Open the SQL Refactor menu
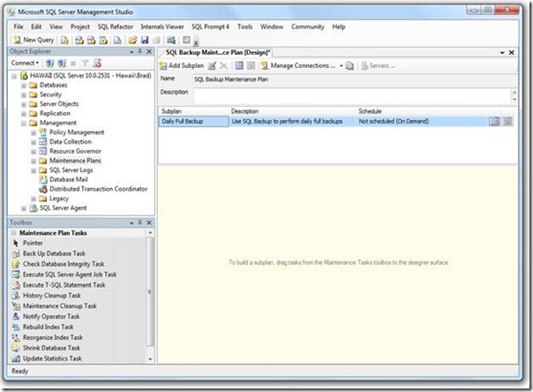The image size is (533, 392). (115, 26)
